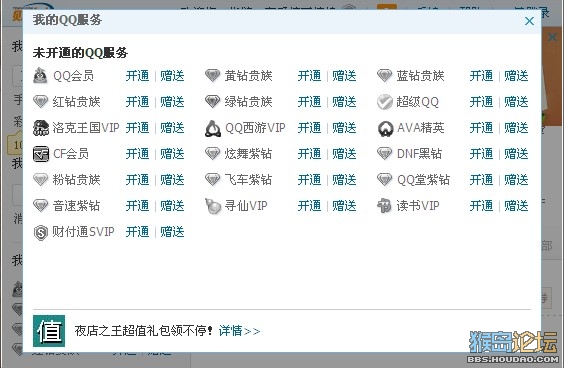The height and width of the screenshot is (368, 564).
Task: Subscribe to CF会员 with 开通
Action: (137, 154)
